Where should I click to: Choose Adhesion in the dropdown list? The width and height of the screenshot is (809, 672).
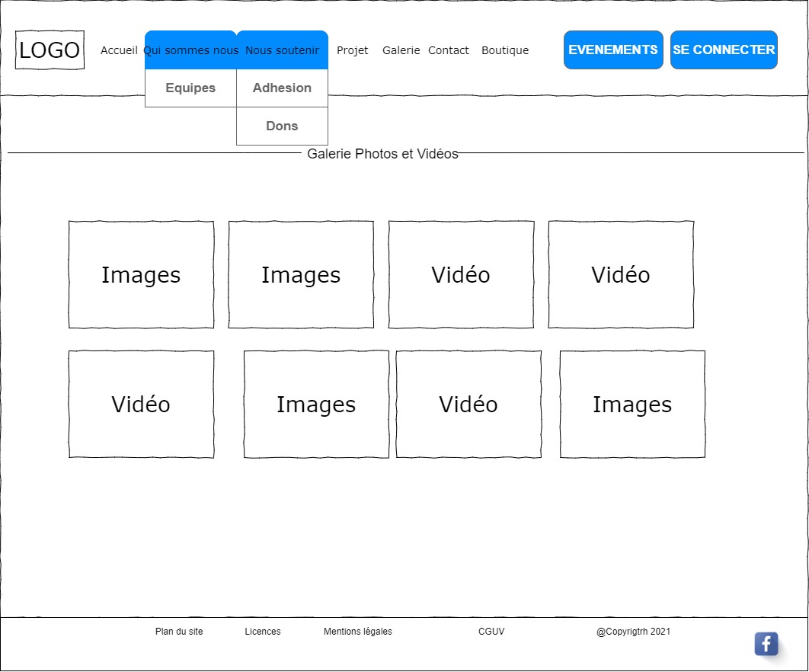tap(282, 88)
